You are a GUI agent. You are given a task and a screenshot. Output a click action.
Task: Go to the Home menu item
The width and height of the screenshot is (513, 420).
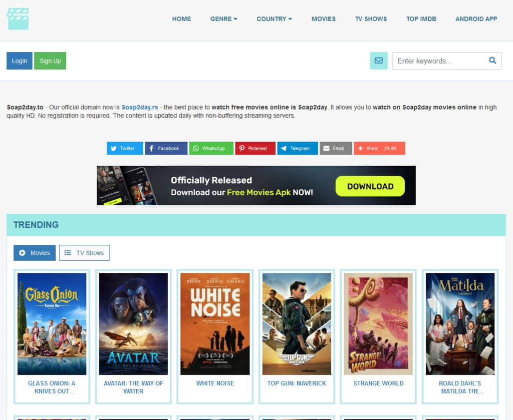181,19
